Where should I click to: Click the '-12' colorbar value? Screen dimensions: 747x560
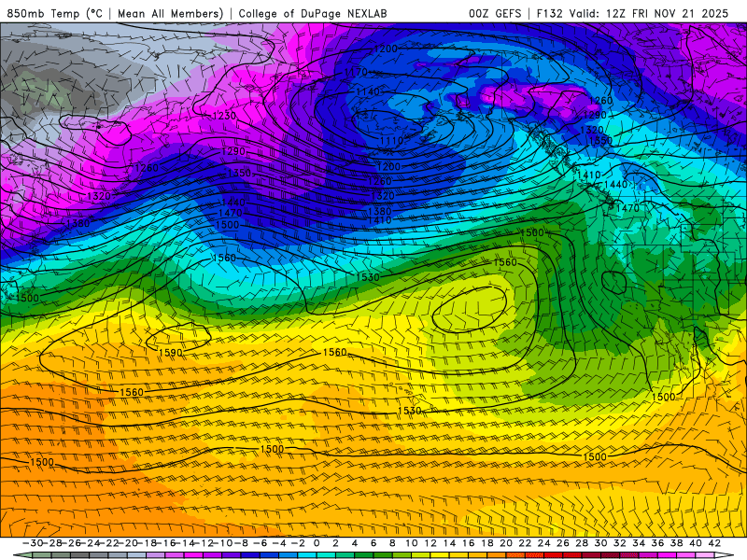coord(204,543)
